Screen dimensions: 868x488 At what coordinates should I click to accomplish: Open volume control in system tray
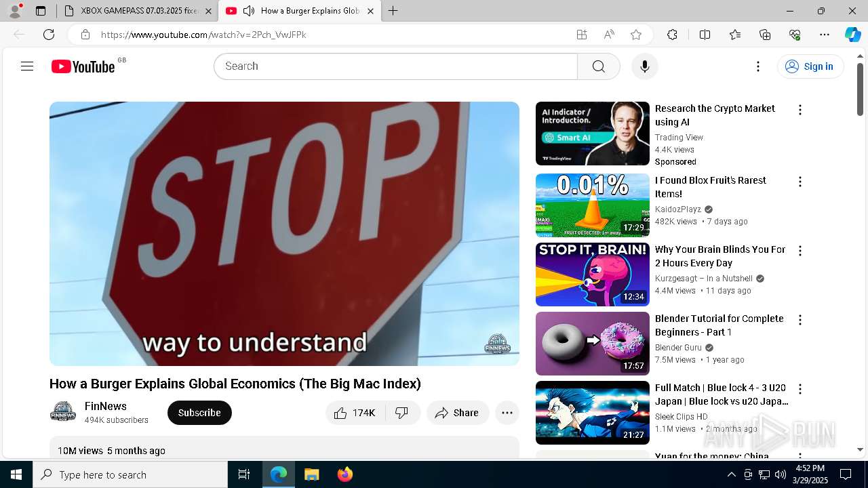coord(781,474)
